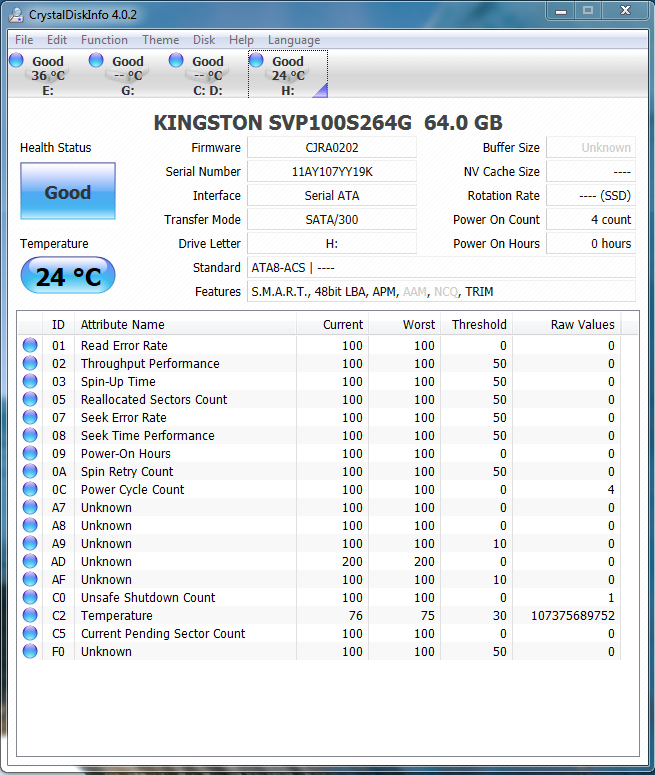Click status orb for Spin-Up Time

tap(30, 381)
